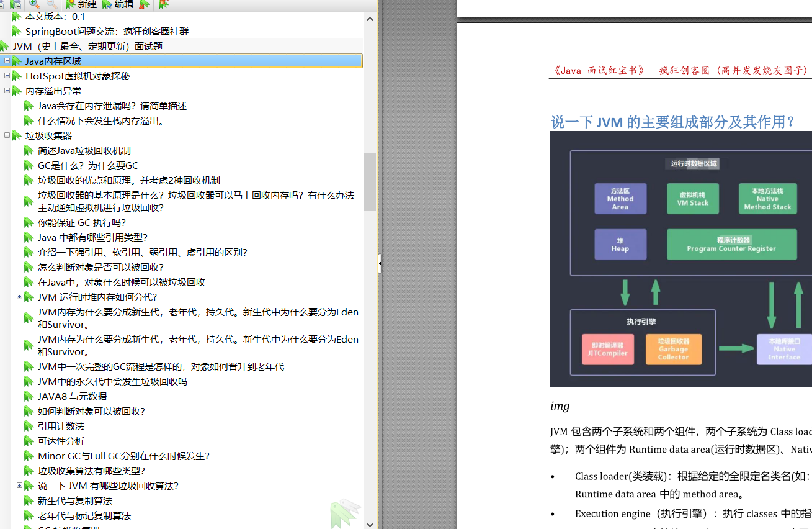Open 在Java中，对象什么时候可以被垃圾回收 bookmark

(x=121, y=282)
